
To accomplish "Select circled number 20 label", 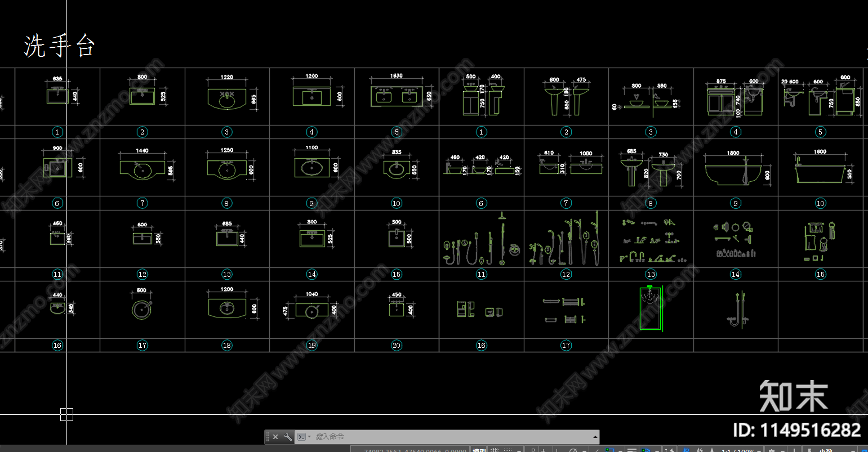I will 397,345.
